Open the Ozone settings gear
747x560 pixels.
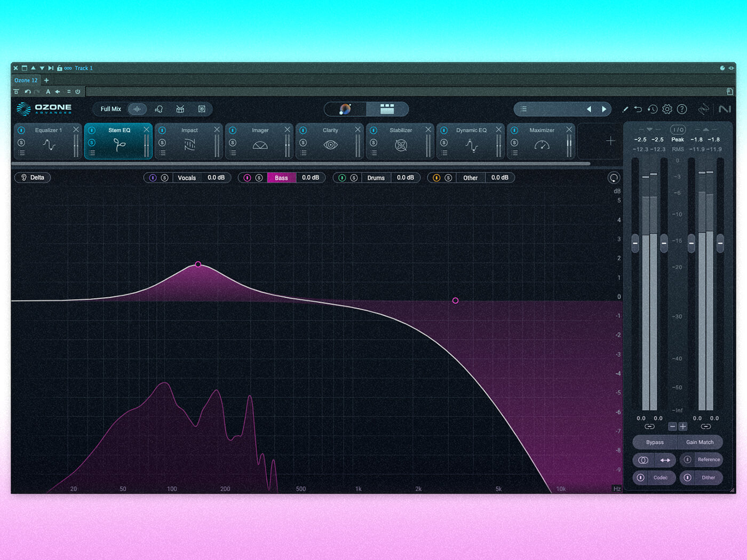667,109
